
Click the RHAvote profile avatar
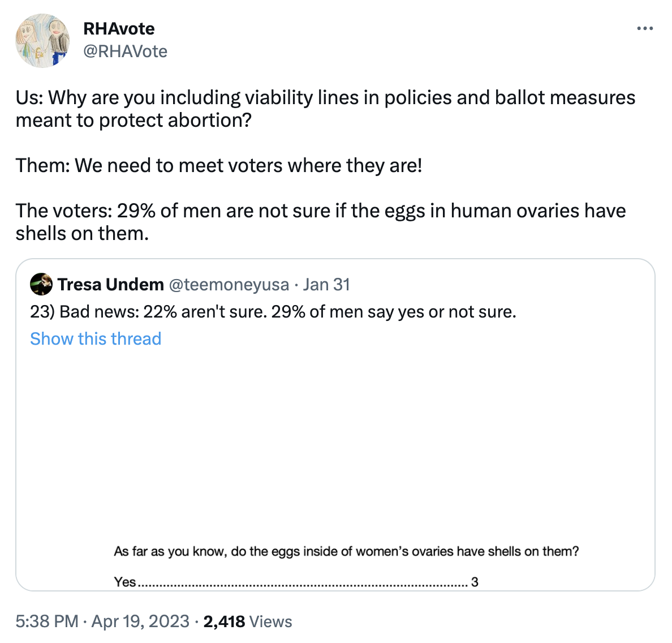pos(42,41)
